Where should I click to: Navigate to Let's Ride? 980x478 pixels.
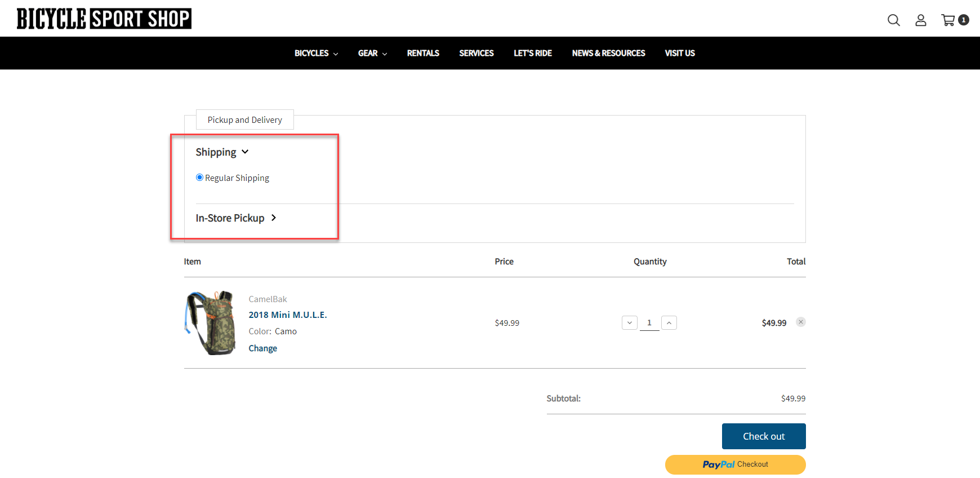coord(533,53)
